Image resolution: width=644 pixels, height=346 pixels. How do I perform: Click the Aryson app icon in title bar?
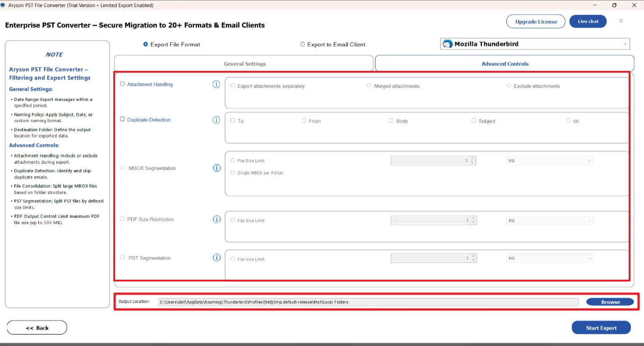click(x=4, y=5)
